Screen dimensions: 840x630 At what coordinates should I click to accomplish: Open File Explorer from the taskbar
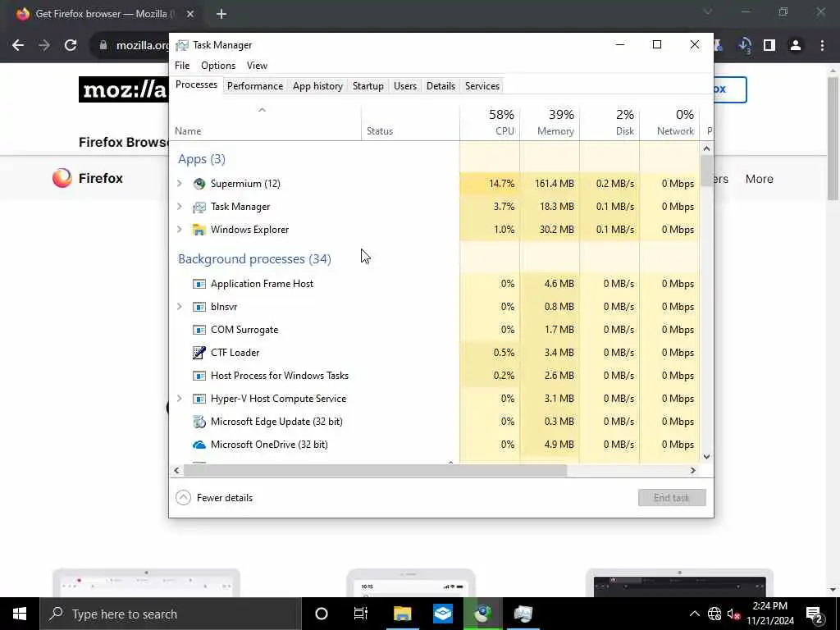tap(402, 614)
